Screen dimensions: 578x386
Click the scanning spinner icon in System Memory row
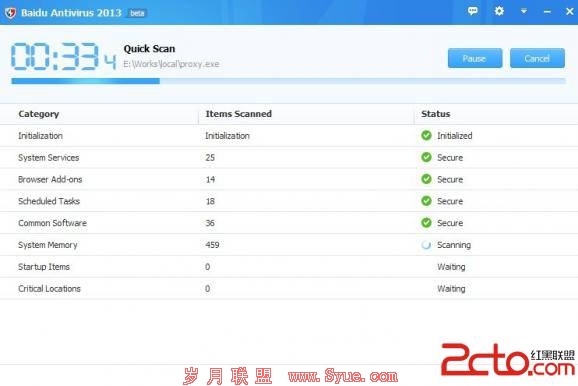(x=426, y=244)
